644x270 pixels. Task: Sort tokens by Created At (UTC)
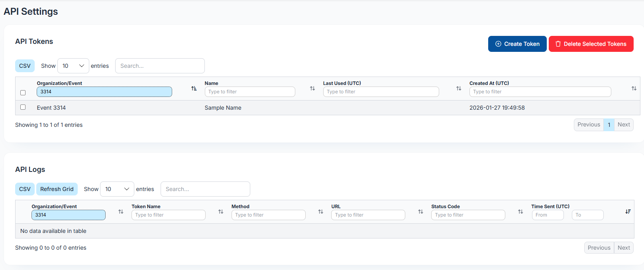click(x=634, y=89)
